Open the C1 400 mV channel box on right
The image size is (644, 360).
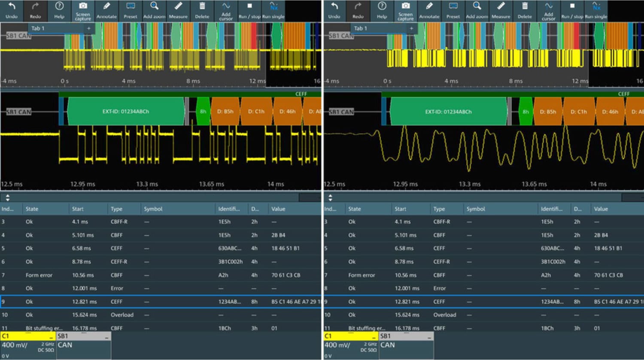click(351, 345)
